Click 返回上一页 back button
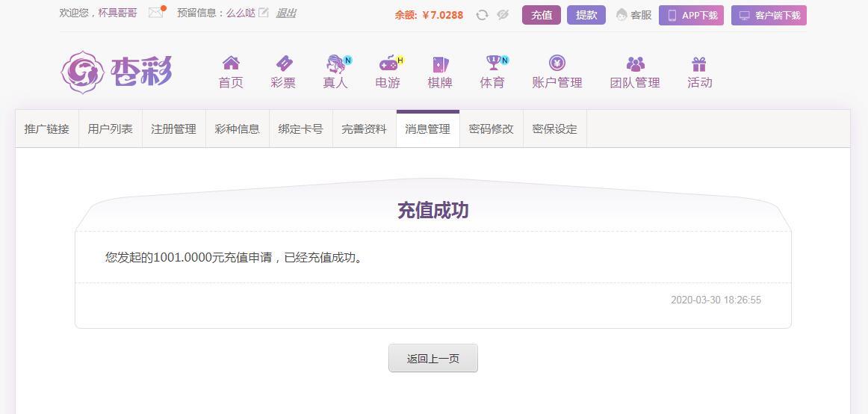 pyautogui.click(x=433, y=358)
